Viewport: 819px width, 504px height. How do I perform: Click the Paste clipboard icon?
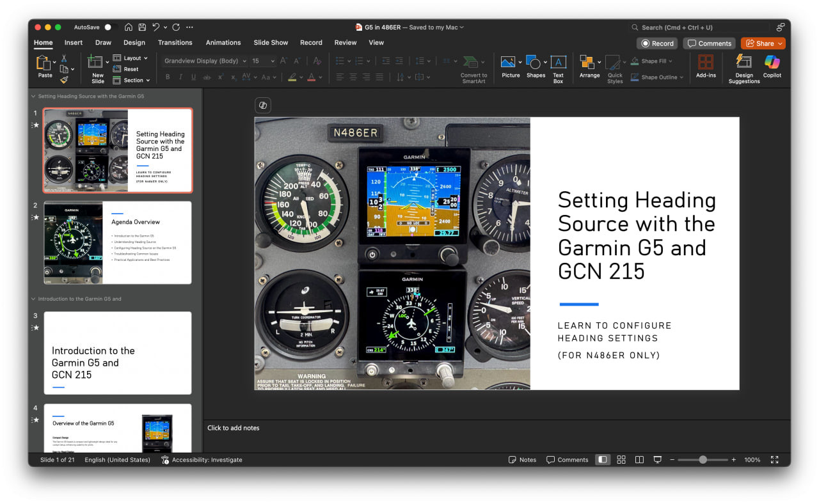44,62
